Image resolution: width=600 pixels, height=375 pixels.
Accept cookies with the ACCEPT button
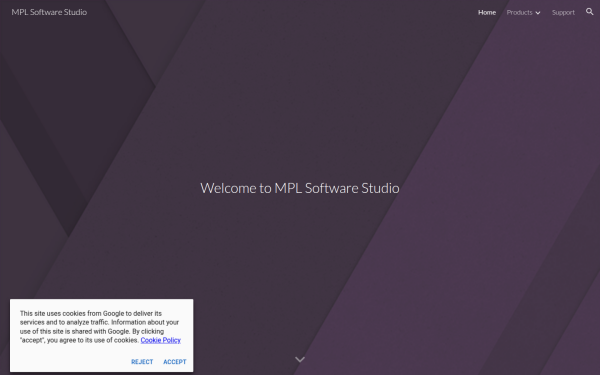175,362
